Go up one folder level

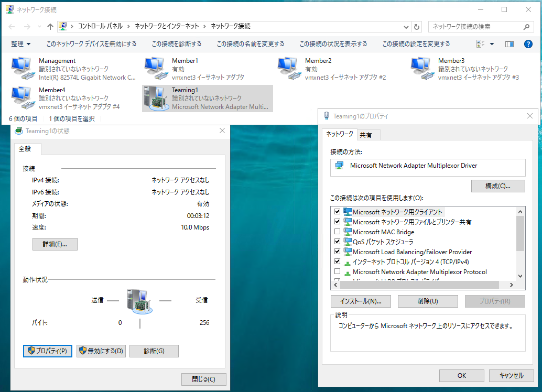[x=50, y=27]
